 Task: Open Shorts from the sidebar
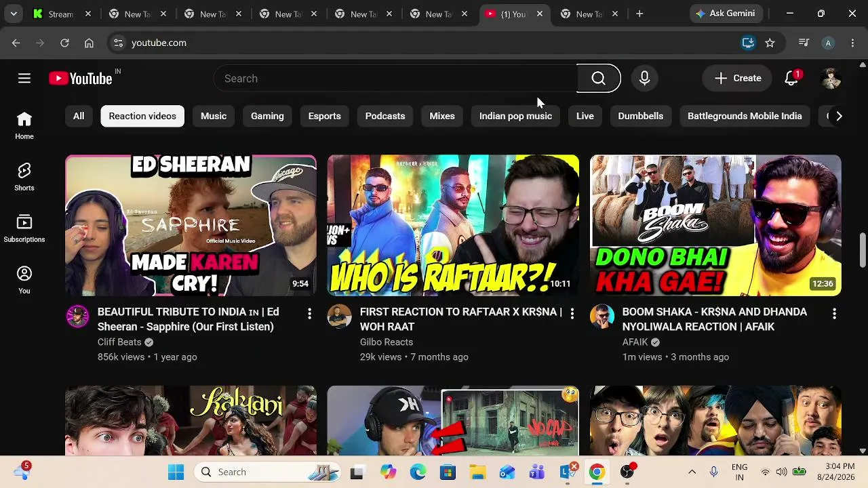point(24,178)
